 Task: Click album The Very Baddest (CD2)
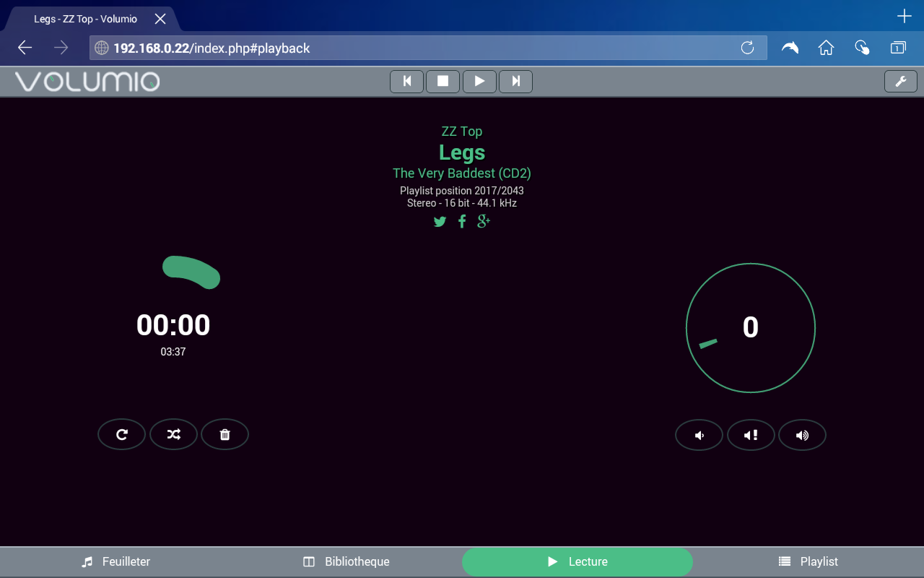coord(462,173)
